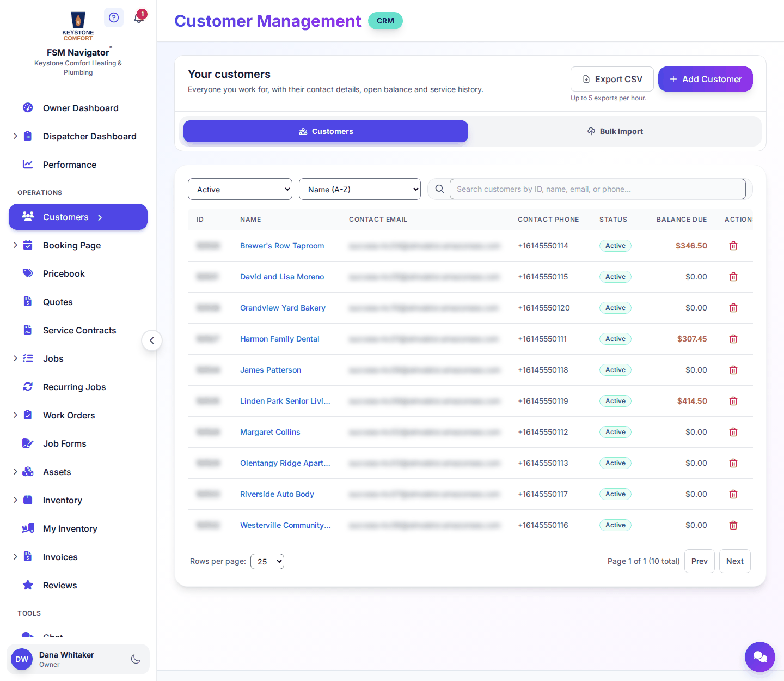Screen dimensions: 784x681
Task: Click the trash icon for James Patterson
Action: (733, 370)
